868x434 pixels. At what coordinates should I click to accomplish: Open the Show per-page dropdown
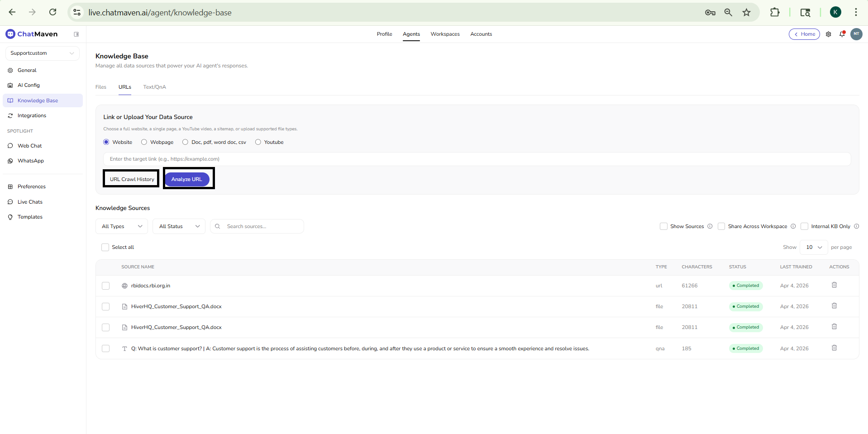(813, 248)
